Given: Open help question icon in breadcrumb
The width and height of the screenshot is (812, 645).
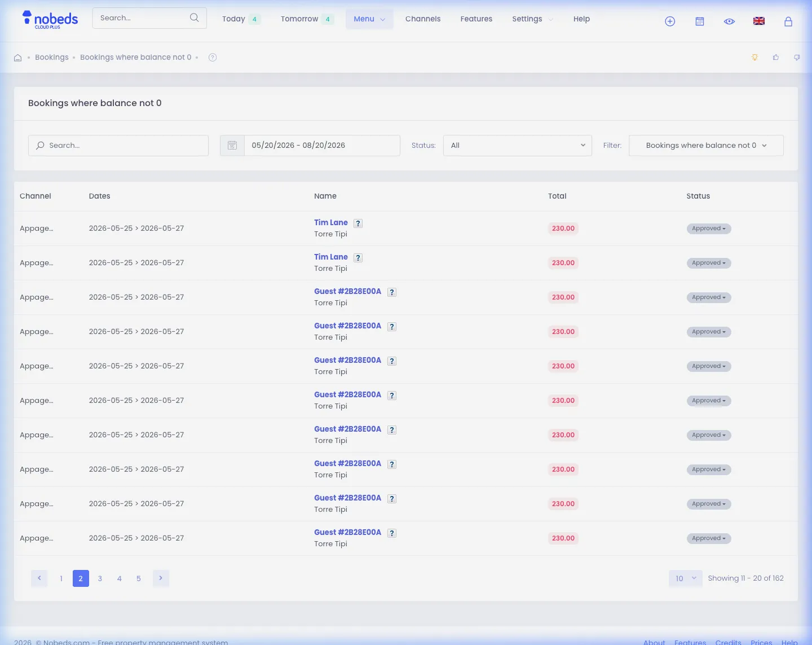Looking at the screenshot, I should pyautogui.click(x=213, y=57).
